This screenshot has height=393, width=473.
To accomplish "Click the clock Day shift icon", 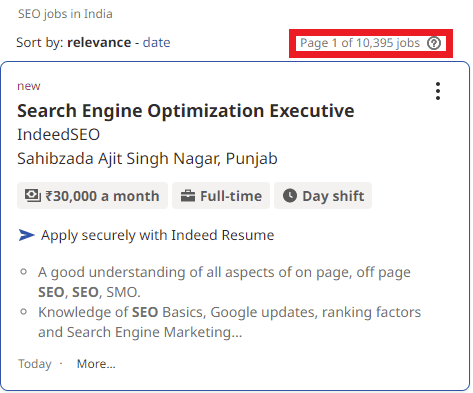I will point(290,196).
